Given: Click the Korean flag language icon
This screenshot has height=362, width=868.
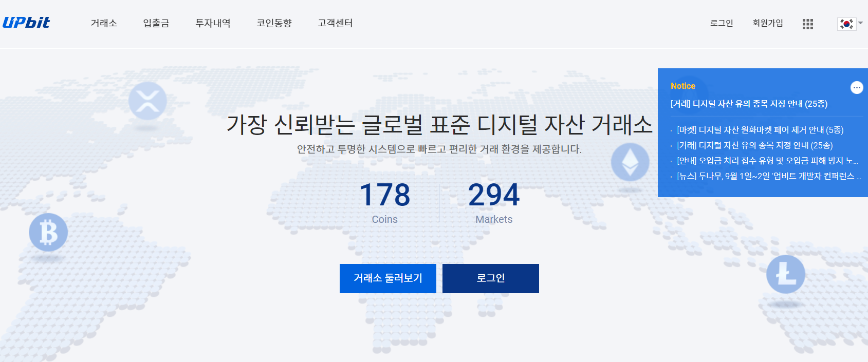Looking at the screenshot, I should click(846, 24).
